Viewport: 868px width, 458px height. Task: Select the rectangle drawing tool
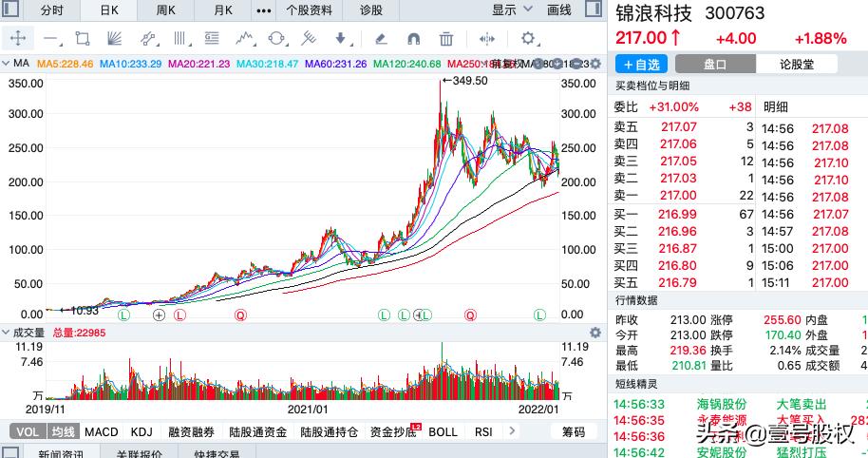tap(83, 38)
